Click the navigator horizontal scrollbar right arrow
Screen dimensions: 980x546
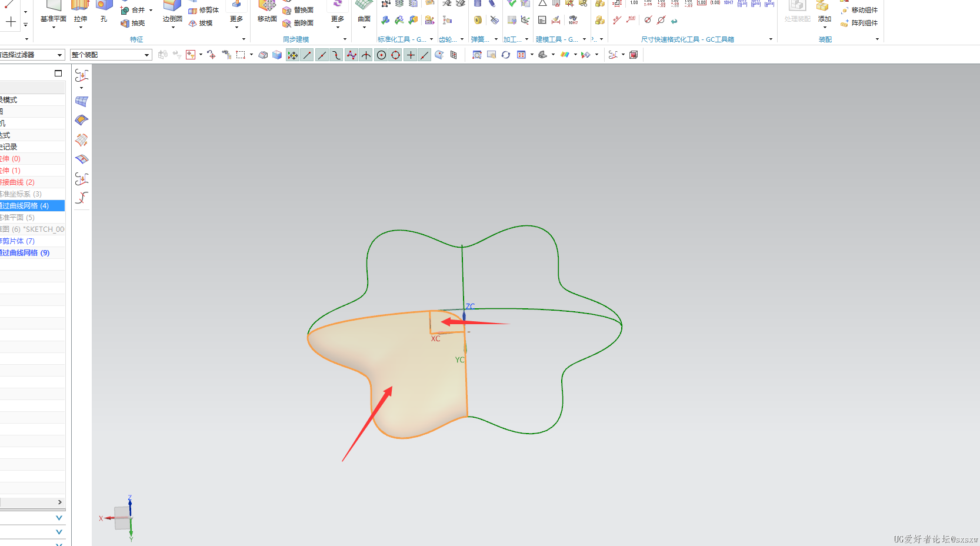pyautogui.click(x=59, y=502)
